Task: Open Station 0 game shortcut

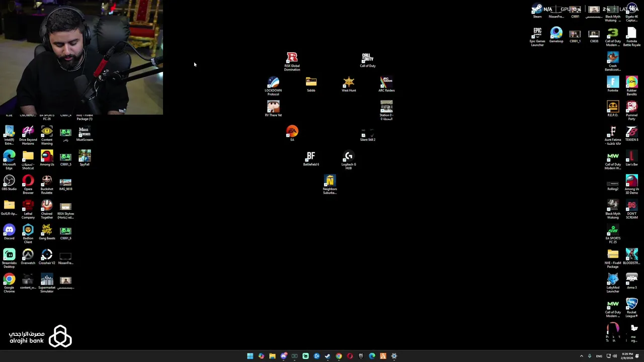Action: (x=386, y=111)
